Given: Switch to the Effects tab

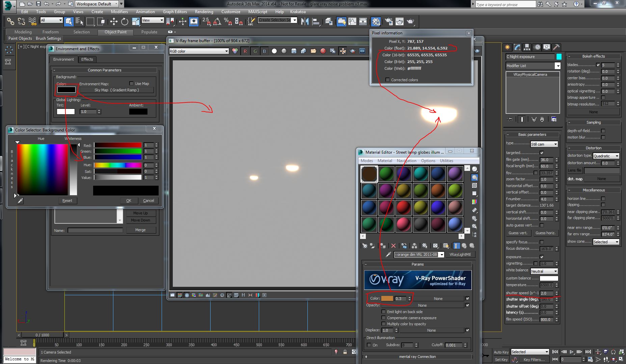Looking at the screenshot, I should (x=87, y=59).
